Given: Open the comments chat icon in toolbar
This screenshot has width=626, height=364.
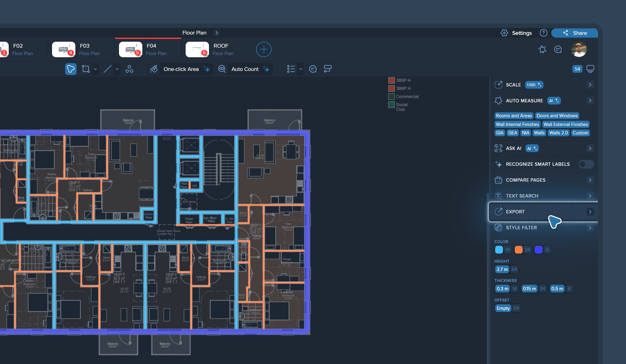Looking at the screenshot, I should tap(313, 69).
